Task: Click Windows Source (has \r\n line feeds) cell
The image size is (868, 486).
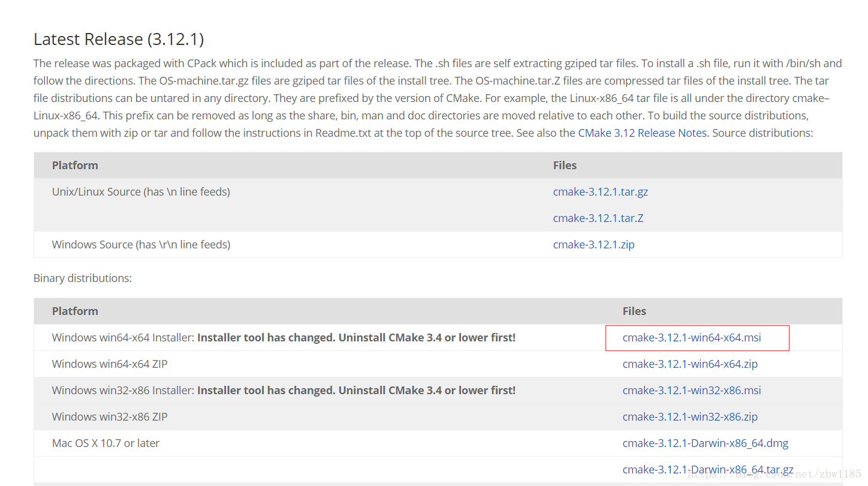Action: pyautogui.click(x=141, y=245)
